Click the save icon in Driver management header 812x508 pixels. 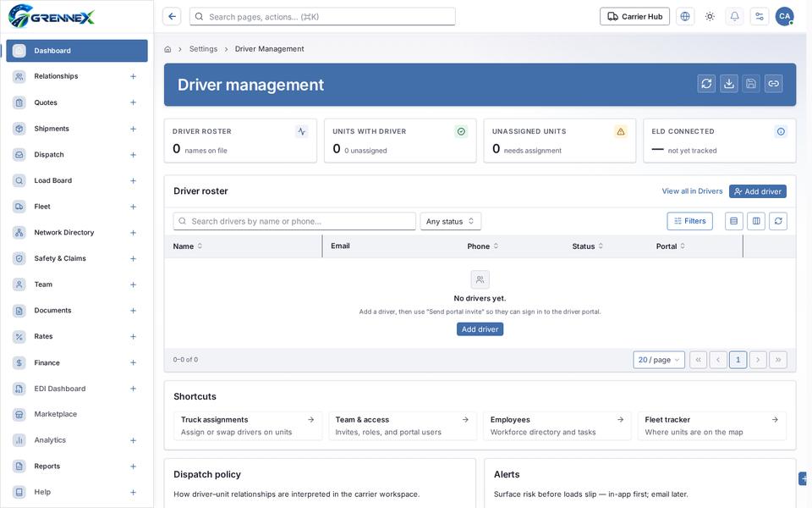click(751, 84)
